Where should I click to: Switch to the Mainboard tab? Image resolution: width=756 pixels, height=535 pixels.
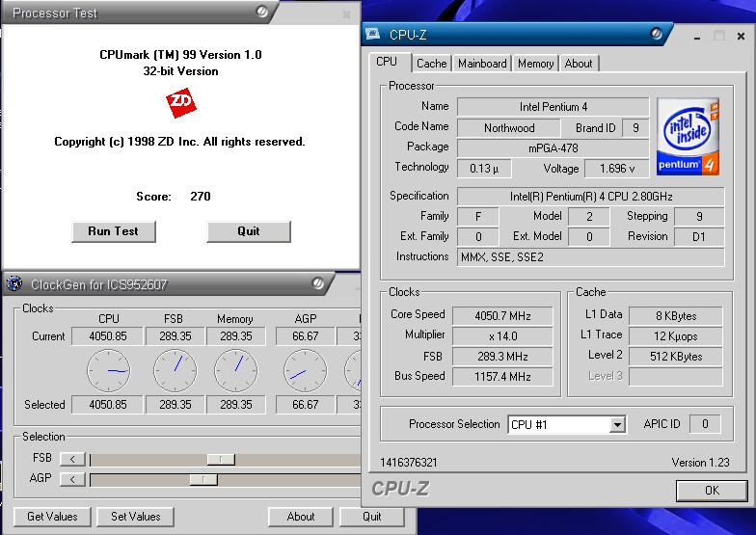tap(482, 64)
